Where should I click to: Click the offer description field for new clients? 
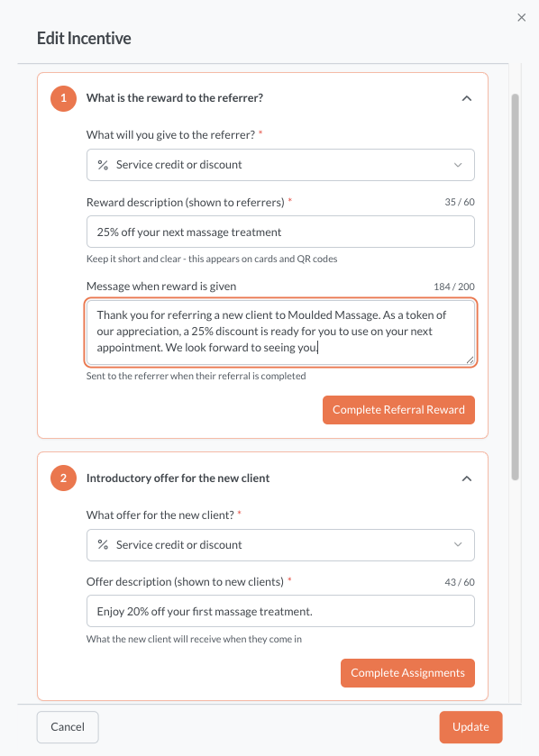coord(280,611)
